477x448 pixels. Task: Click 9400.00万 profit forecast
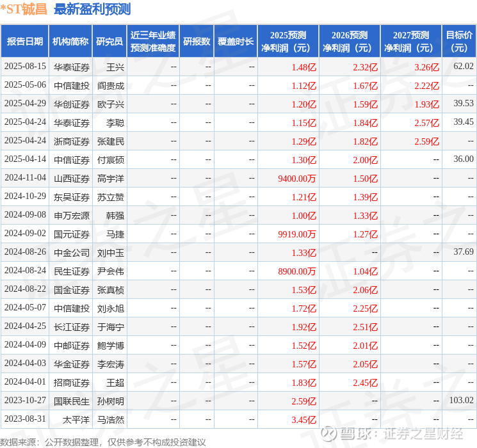(296, 179)
